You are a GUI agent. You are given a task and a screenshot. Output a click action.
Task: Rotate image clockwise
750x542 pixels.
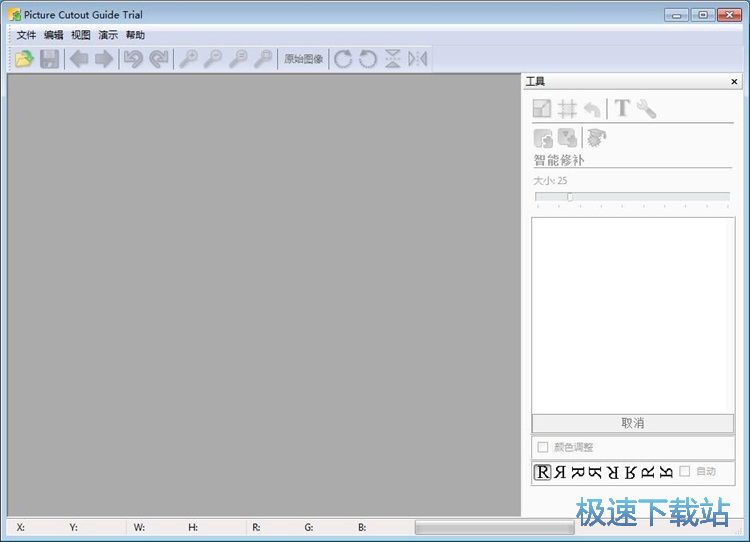(x=343, y=59)
